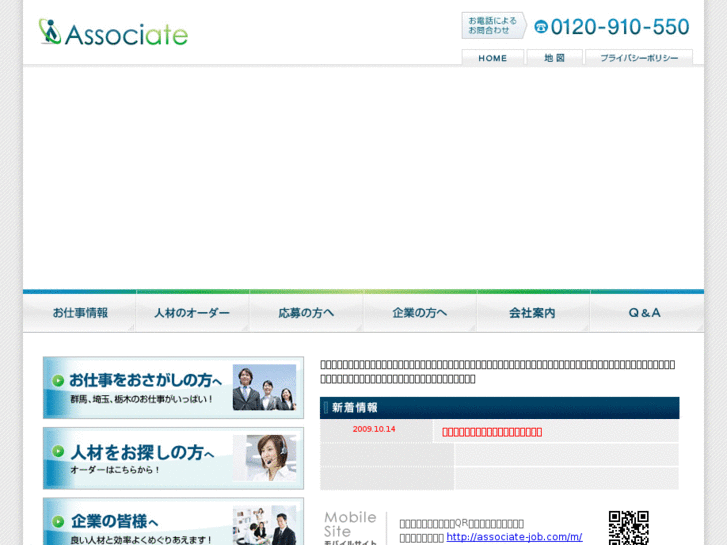Click the お仕事をおさがしの方へ banner
Viewport: 727px width, 545px height.
173,388
